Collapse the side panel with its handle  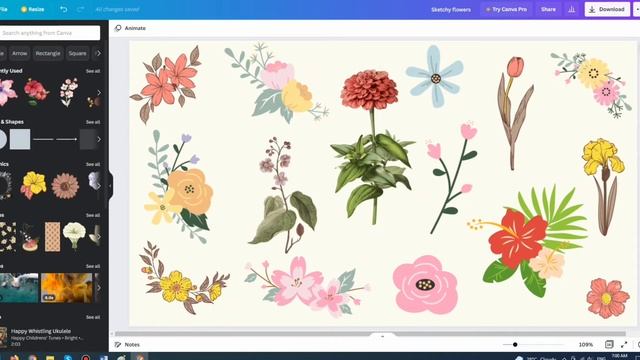pyautogui.click(x=110, y=186)
